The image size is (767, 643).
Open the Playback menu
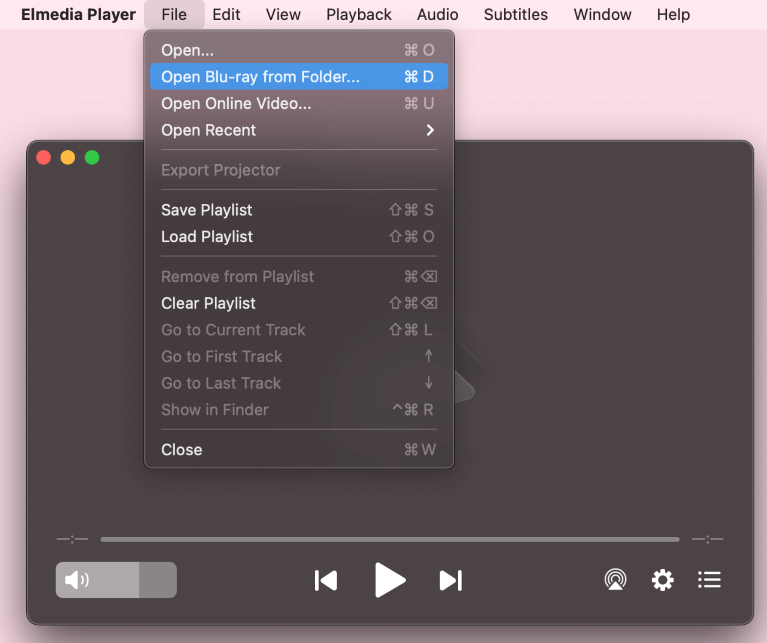click(x=358, y=14)
